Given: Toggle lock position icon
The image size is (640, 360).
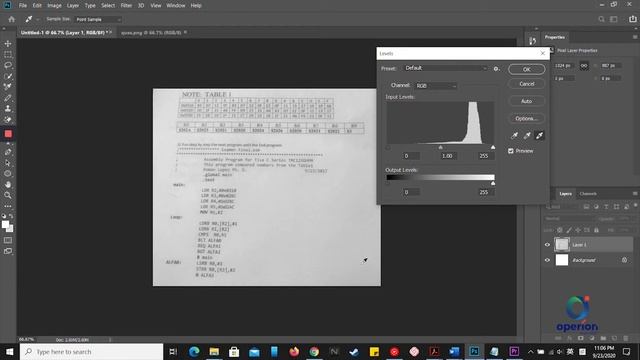Looking at the screenshot, I should [578, 230].
